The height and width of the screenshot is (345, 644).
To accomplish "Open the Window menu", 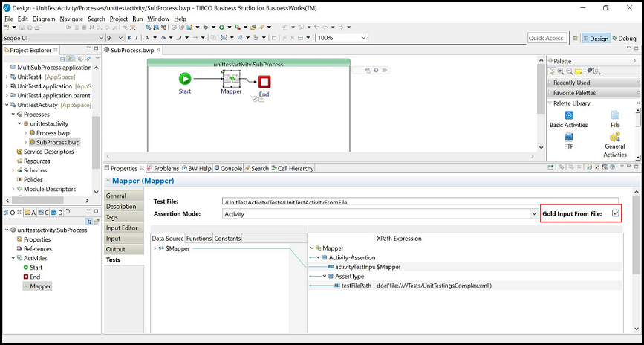I will [158, 19].
